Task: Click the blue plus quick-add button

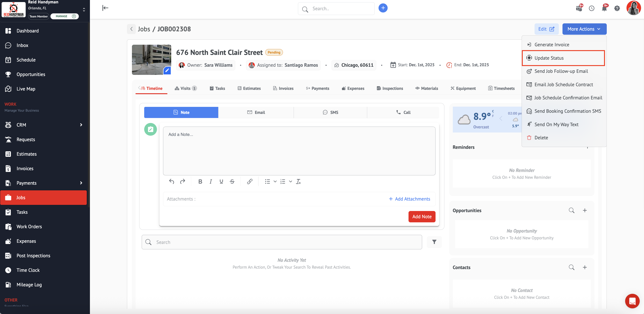Action: pos(383,8)
